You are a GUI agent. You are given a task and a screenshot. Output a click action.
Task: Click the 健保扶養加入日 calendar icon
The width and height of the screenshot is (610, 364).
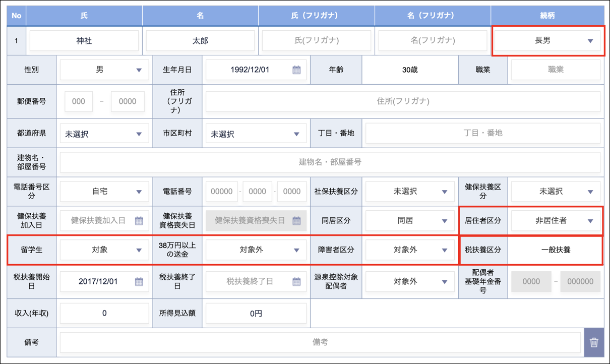click(x=139, y=221)
